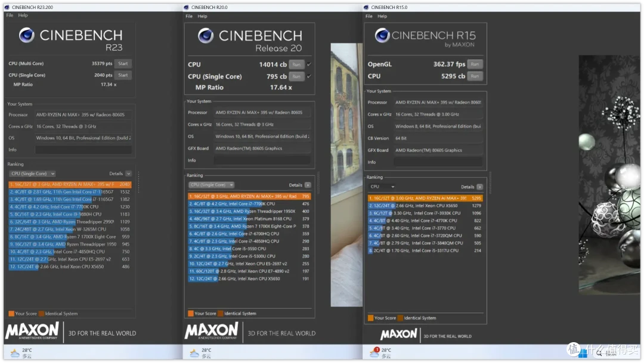Select the i7-7700K row scoring 476 in R20
644x363 pixels.
249,204
